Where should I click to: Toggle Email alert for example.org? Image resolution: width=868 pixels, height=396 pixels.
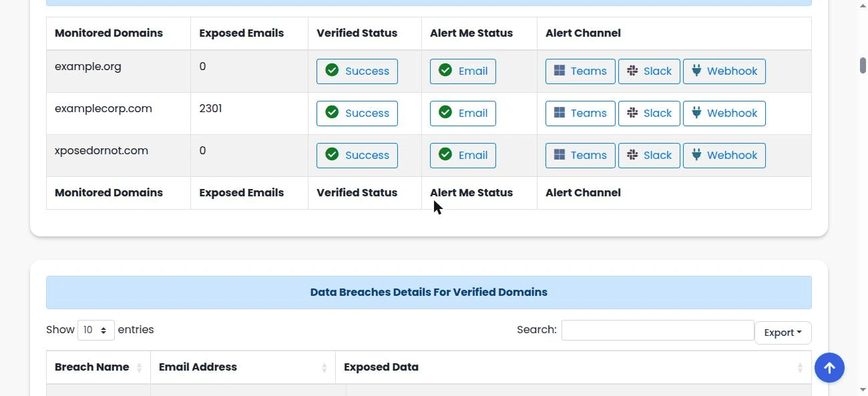(x=463, y=71)
